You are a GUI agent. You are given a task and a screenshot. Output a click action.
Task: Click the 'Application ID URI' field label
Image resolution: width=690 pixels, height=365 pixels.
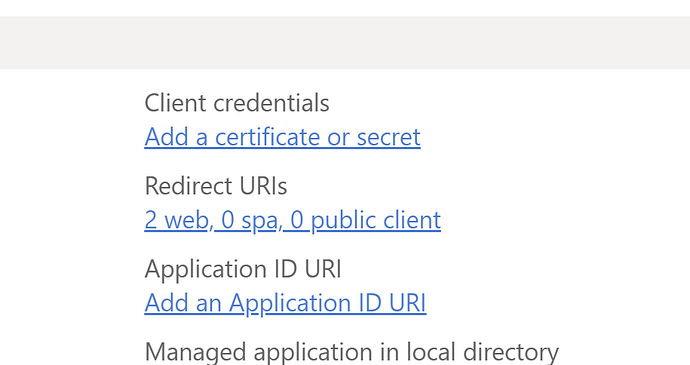243,269
